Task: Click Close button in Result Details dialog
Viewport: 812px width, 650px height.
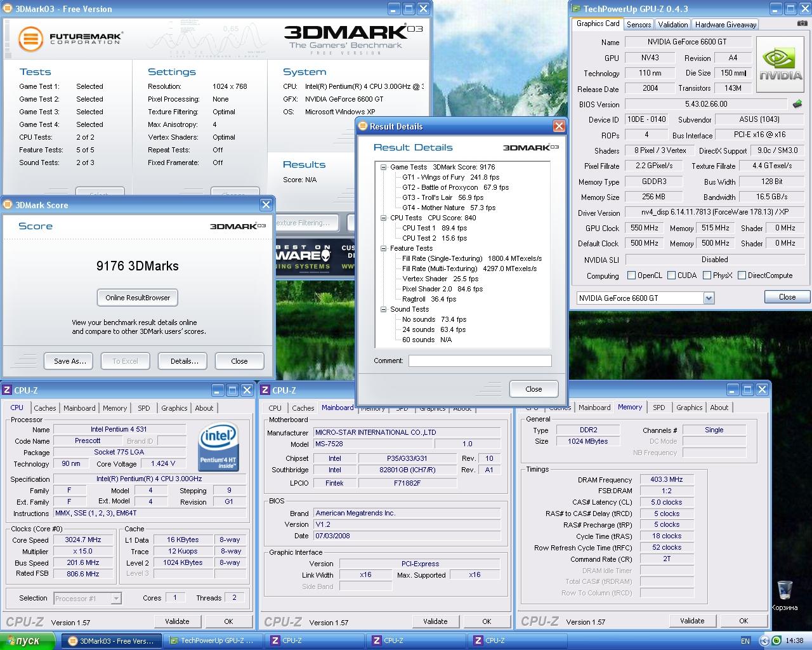Action: click(x=534, y=389)
